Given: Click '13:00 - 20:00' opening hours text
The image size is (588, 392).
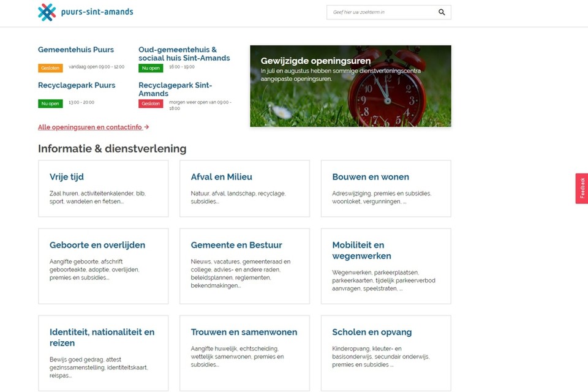Looking at the screenshot, I should click(x=81, y=102).
